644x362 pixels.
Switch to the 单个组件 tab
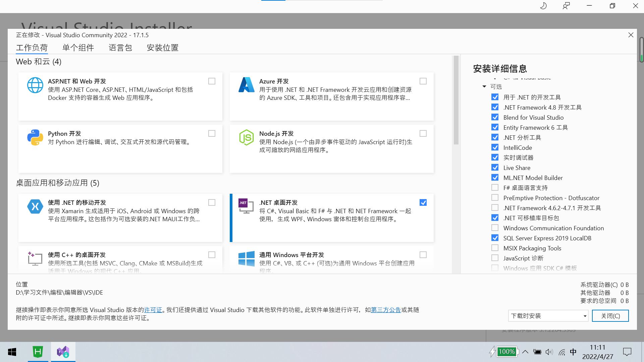[78, 48]
